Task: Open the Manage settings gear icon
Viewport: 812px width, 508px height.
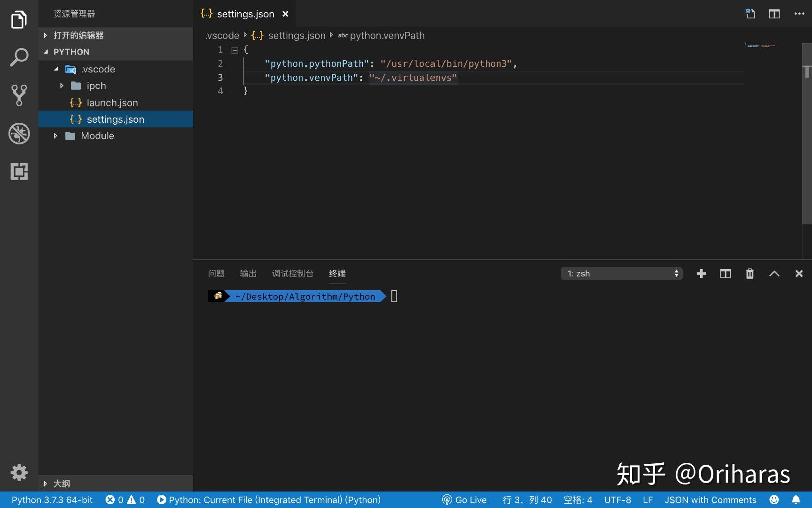Action: click(19, 473)
